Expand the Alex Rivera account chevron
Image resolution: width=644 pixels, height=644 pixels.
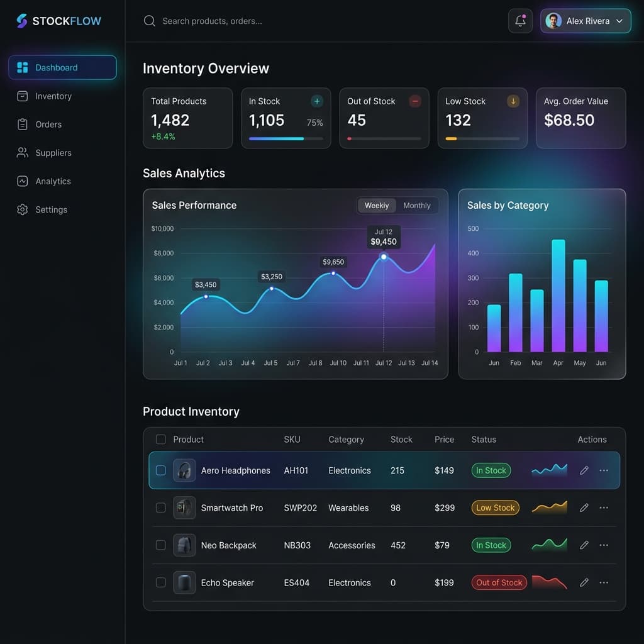[619, 21]
